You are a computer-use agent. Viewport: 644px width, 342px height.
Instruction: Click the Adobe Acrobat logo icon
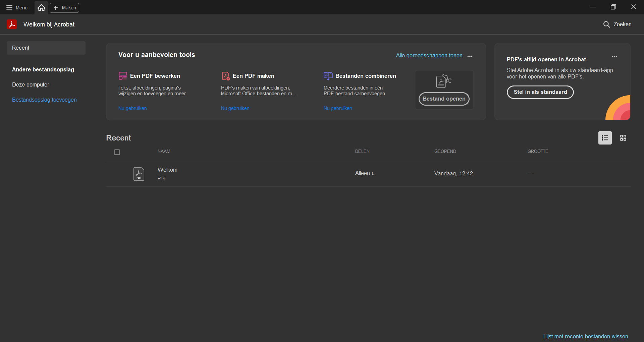point(12,24)
